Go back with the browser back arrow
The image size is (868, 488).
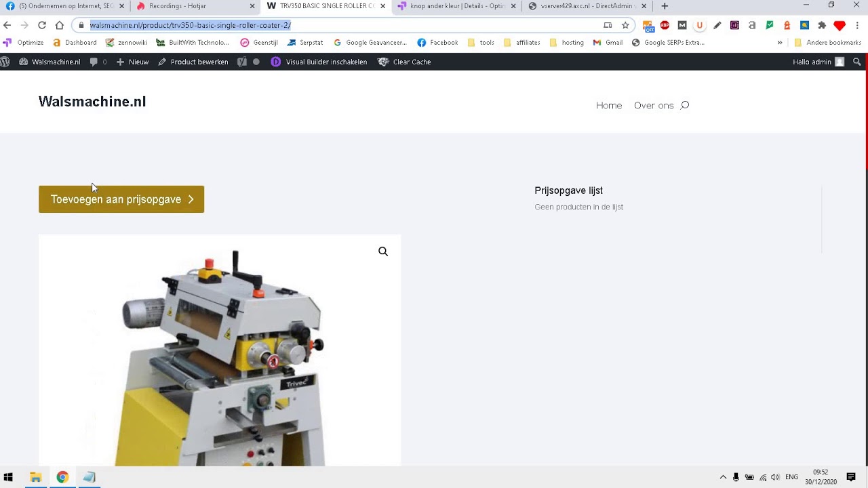[x=7, y=25]
